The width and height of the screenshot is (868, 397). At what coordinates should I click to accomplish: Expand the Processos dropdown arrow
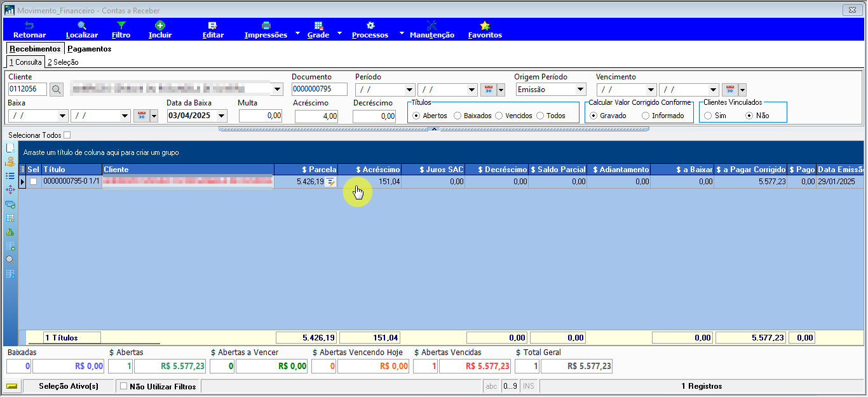click(402, 33)
